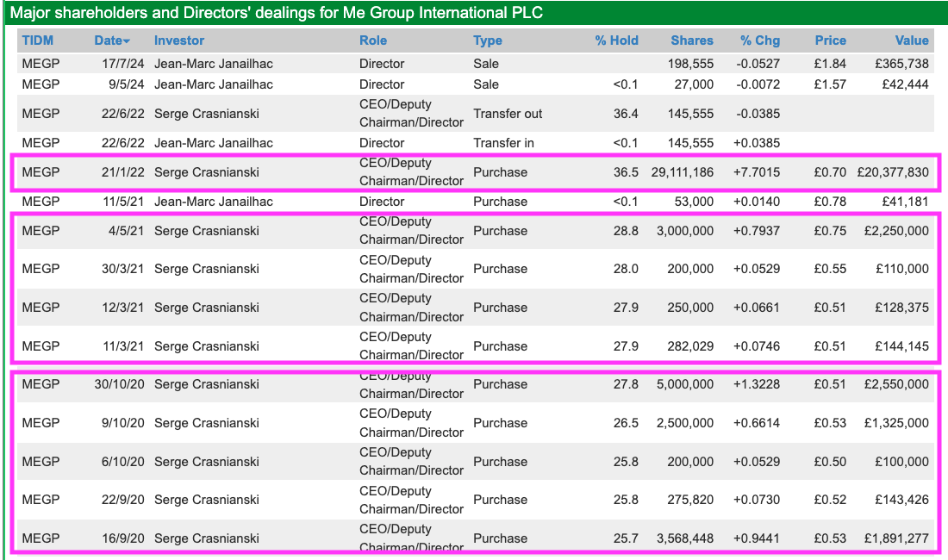
Task: Click the 22/6/22 Transfer in row
Action: pyautogui.click(x=475, y=143)
